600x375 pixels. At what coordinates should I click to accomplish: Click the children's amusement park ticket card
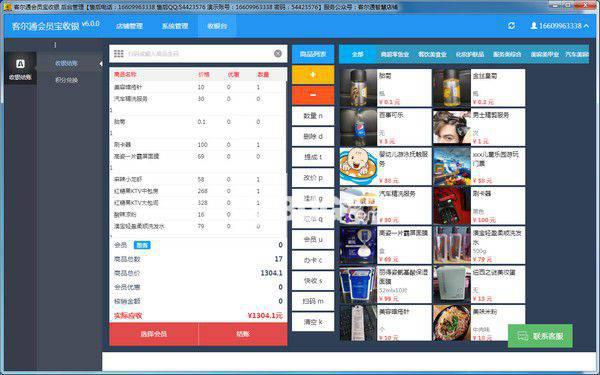pos(479,166)
